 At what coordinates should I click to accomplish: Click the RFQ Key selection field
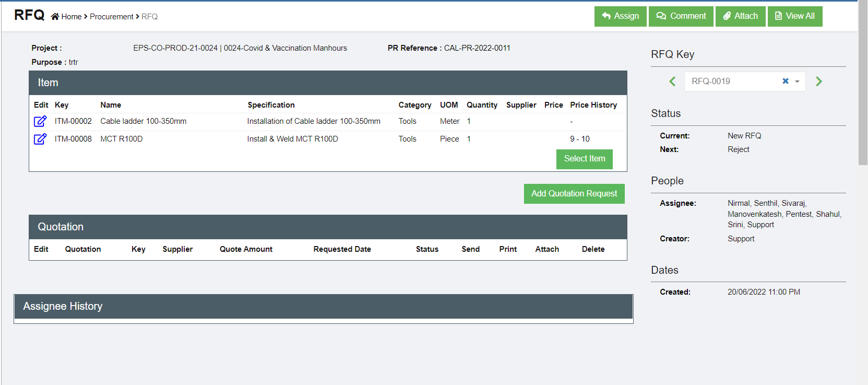click(731, 81)
